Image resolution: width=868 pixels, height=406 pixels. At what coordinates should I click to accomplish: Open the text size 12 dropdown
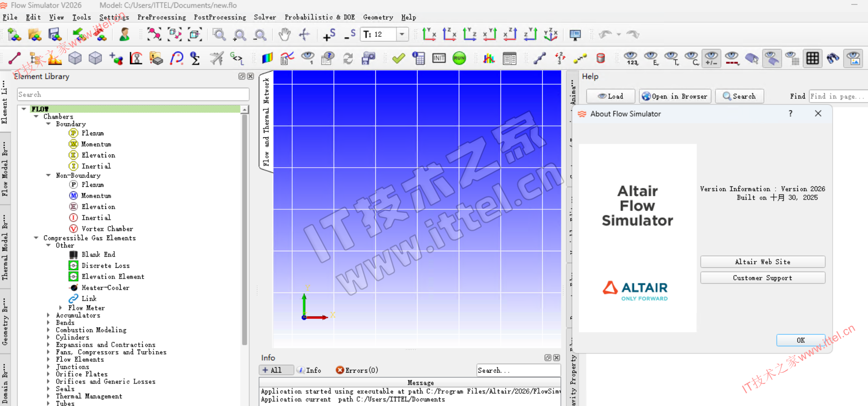pyautogui.click(x=402, y=34)
